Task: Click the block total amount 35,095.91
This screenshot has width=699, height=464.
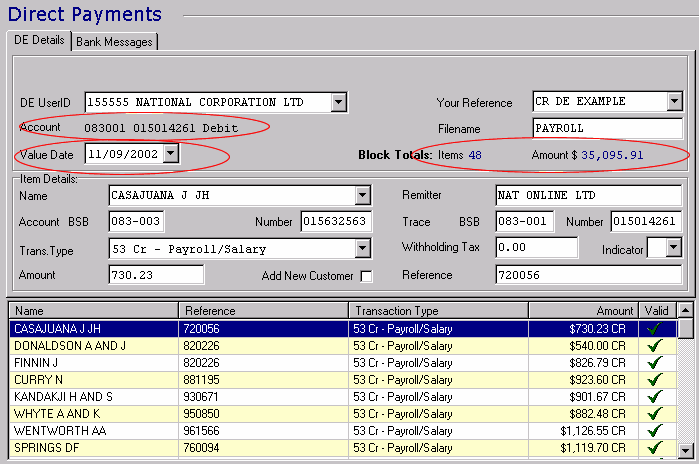Action: click(x=612, y=155)
